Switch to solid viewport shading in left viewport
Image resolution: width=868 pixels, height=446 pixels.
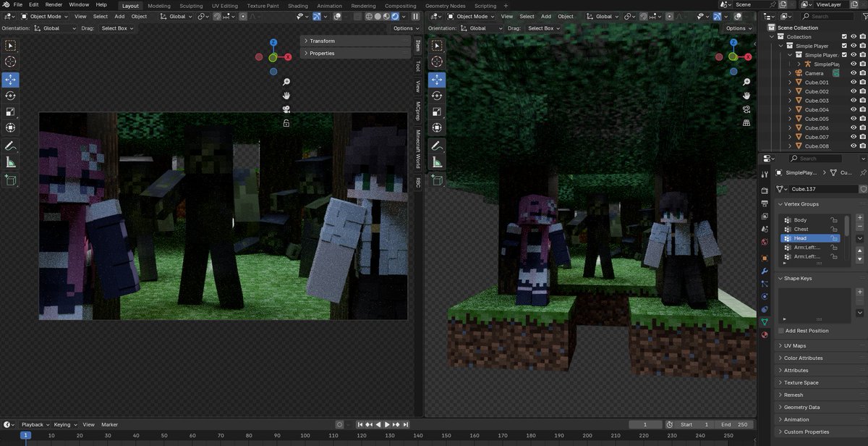pos(378,16)
